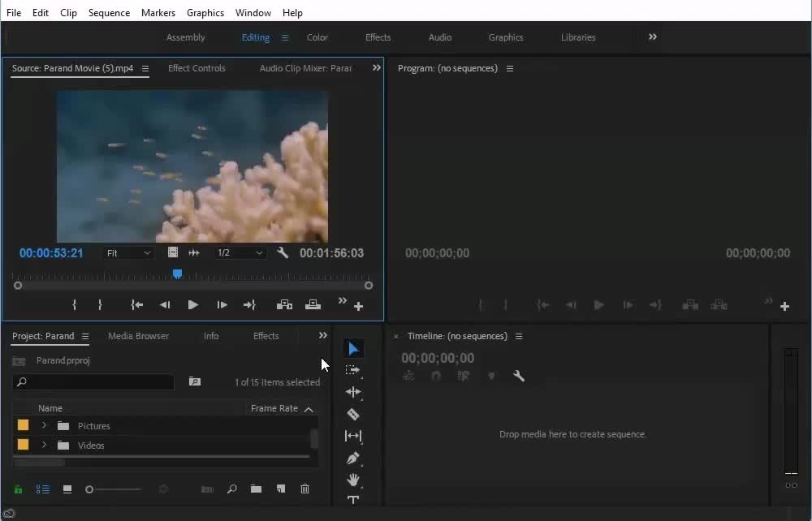The image size is (812, 521).
Task: Open the 1/2 playback resolution dropdown
Action: [240, 252]
